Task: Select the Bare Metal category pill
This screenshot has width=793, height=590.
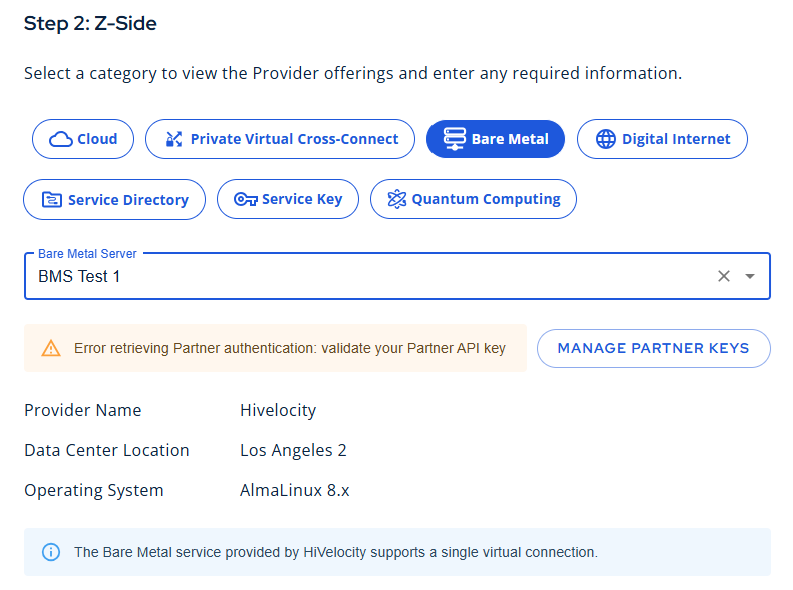Action: (x=495, y=139)
